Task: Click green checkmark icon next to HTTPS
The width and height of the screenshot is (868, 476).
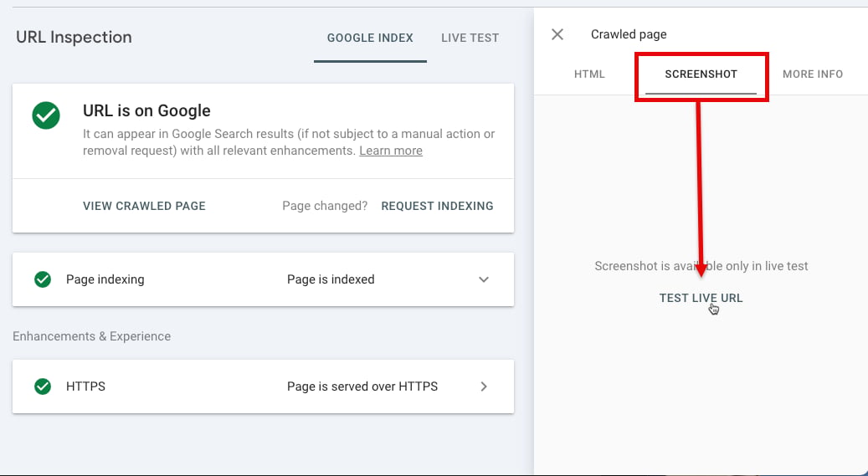Action: tap(43, 386)
